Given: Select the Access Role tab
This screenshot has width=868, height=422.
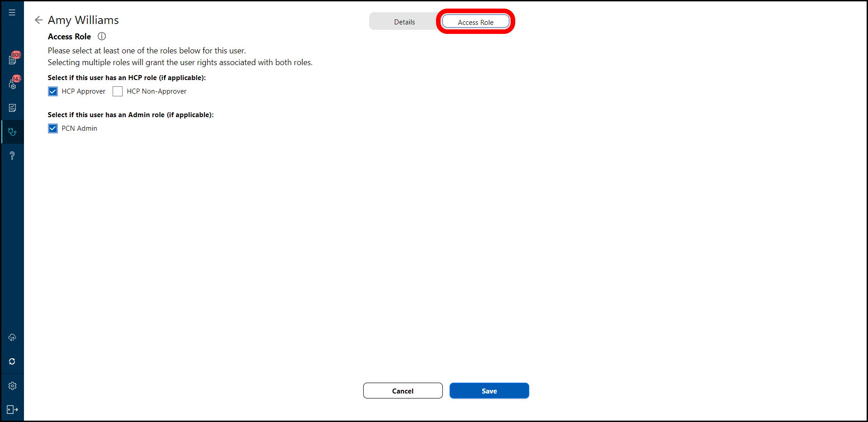Looking at the screenshot, I should pyautogui.click(x=475, y=22).
